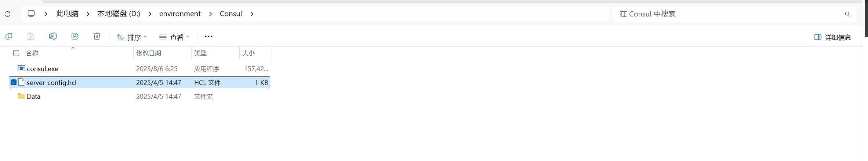
Task: Go to 本地磁盘 (D:) in the breadcrumb
Action: click(119, 14)
